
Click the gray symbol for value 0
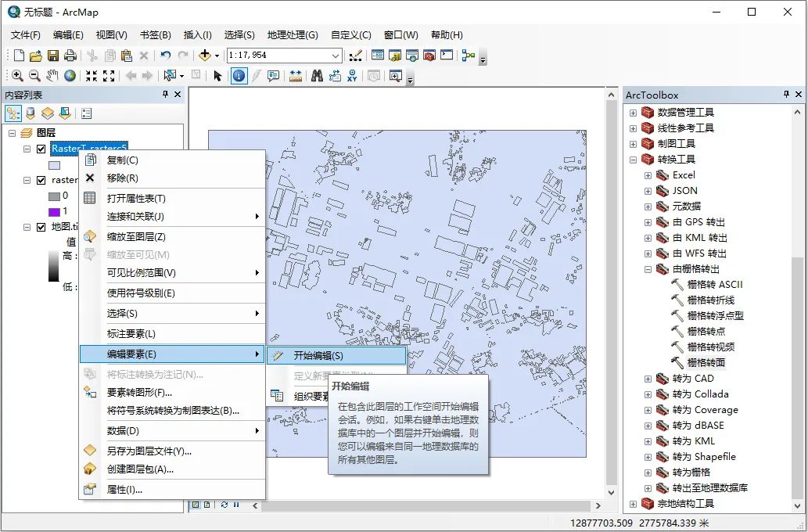[54, 196]
